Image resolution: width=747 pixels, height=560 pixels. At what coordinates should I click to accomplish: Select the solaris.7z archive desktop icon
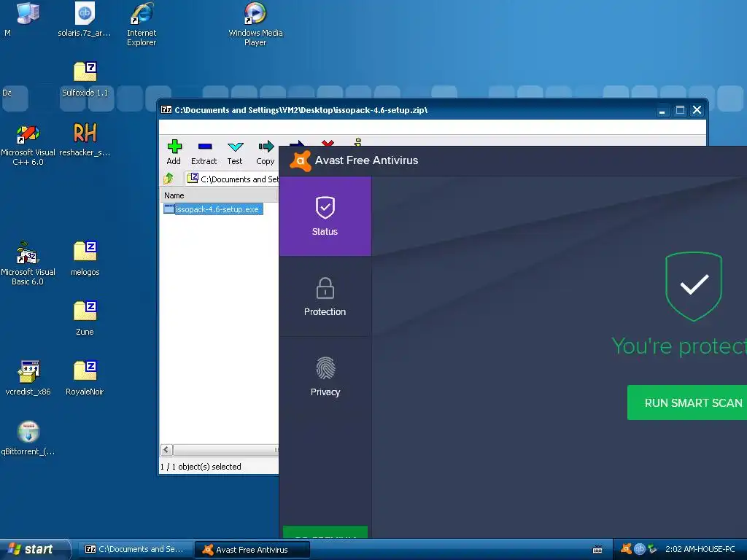[85, 20]
